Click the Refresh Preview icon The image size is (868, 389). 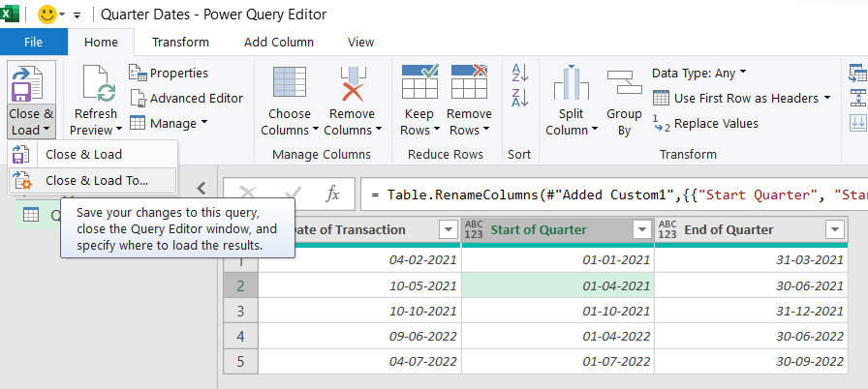click(99, 83)
